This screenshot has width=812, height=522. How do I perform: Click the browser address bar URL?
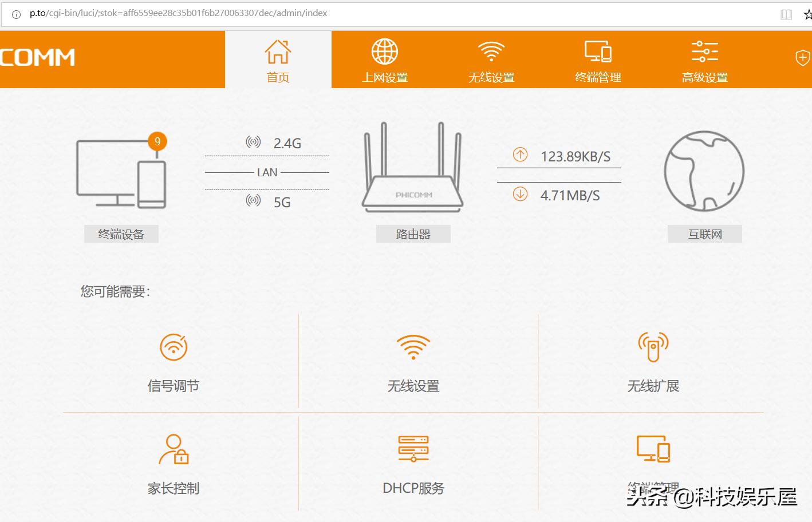(178, 13)
